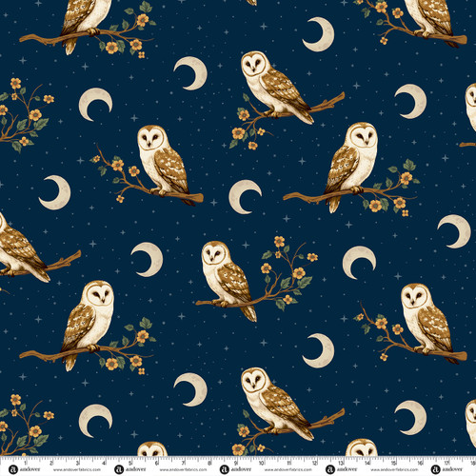Screen dimensions: 476x476
Task: Select the cropped owl head above ruler mark 6
Action: 152,448
